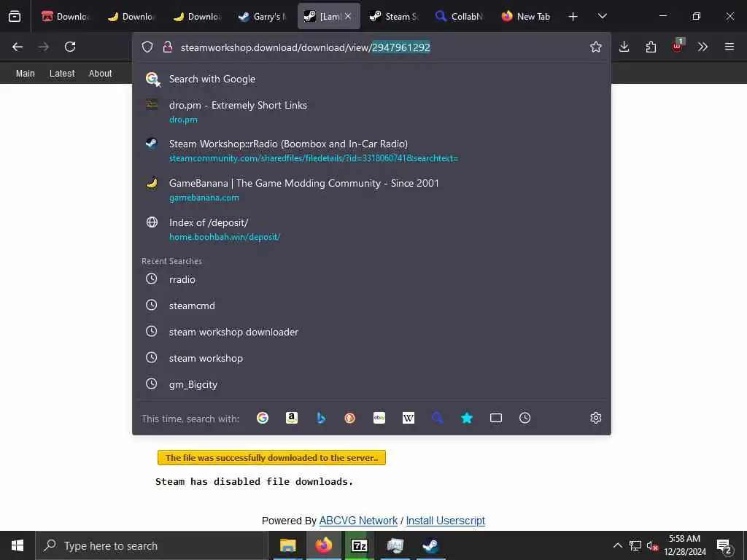Search this time with eBay icon

[379, 418]
